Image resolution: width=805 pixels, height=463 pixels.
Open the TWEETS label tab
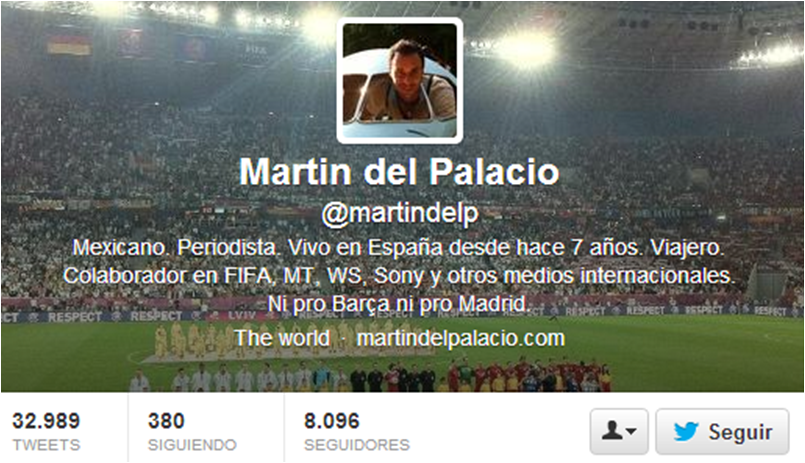coord(46,445)
